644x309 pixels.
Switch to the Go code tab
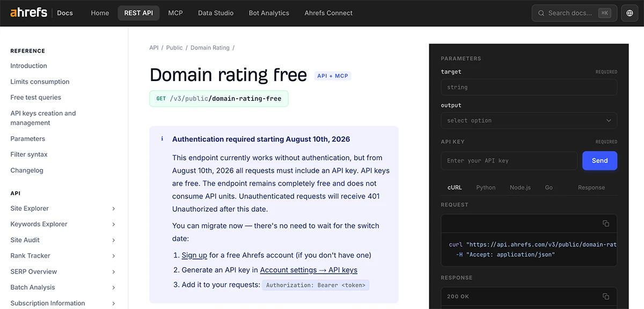click(x=548, y=187)
